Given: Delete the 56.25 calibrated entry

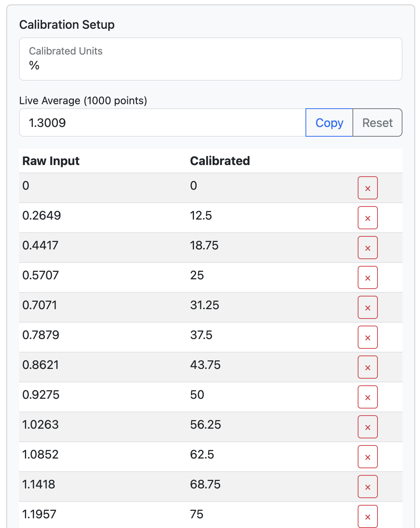Looking at the screenshot, I should pos(367,427).
